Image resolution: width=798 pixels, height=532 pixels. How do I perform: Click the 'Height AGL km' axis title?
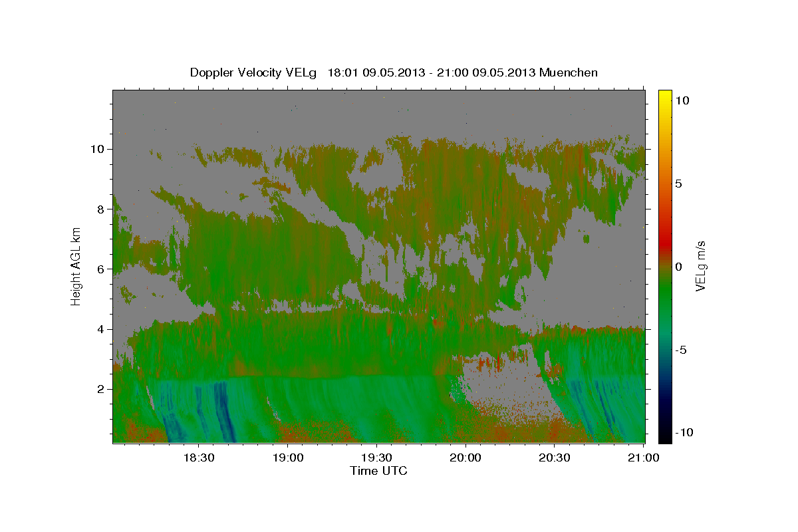click(x=76, y=266)
